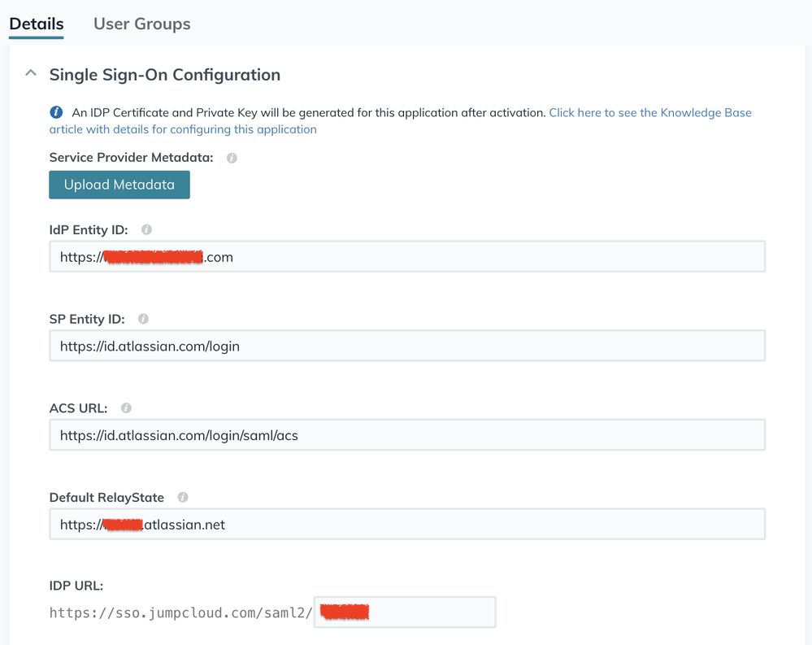The width and height of the screenshot is (812, 645).
Task: Click the IDP URL suffix field
Action: pyautogui.click(x=431, y=612)
